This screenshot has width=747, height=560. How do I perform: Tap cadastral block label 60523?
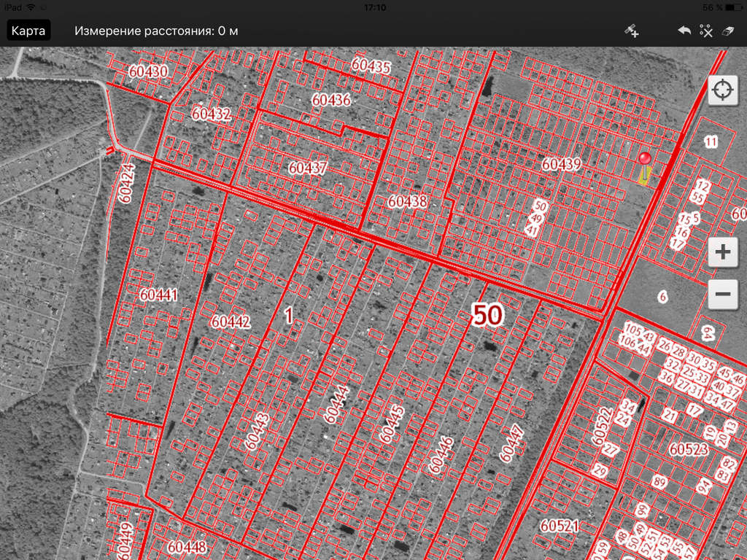click(x=688, y=449)
